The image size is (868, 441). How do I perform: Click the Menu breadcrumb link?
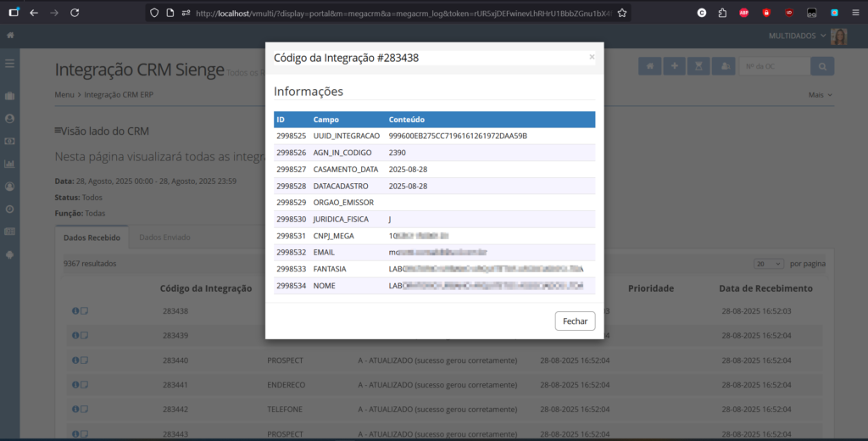64,95
